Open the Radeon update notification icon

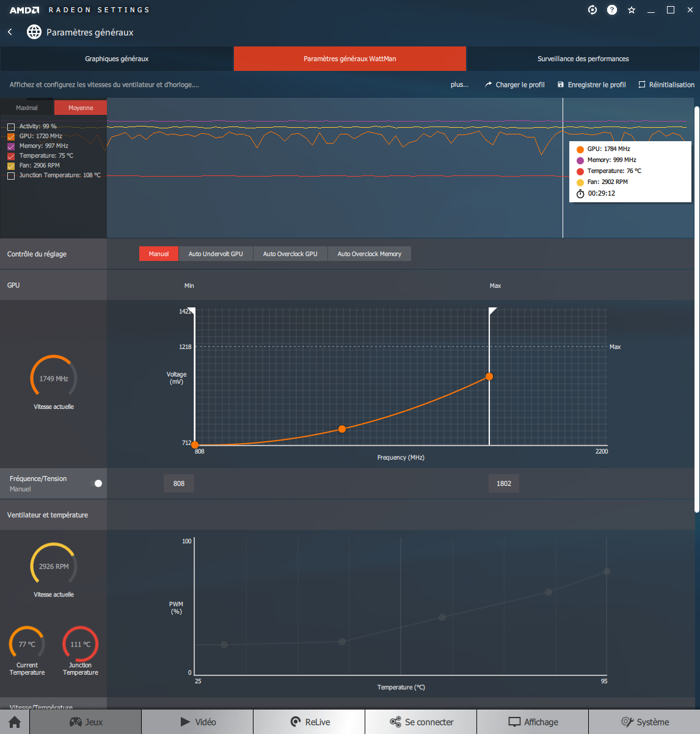pyautogui.click(x=592, y=10)
